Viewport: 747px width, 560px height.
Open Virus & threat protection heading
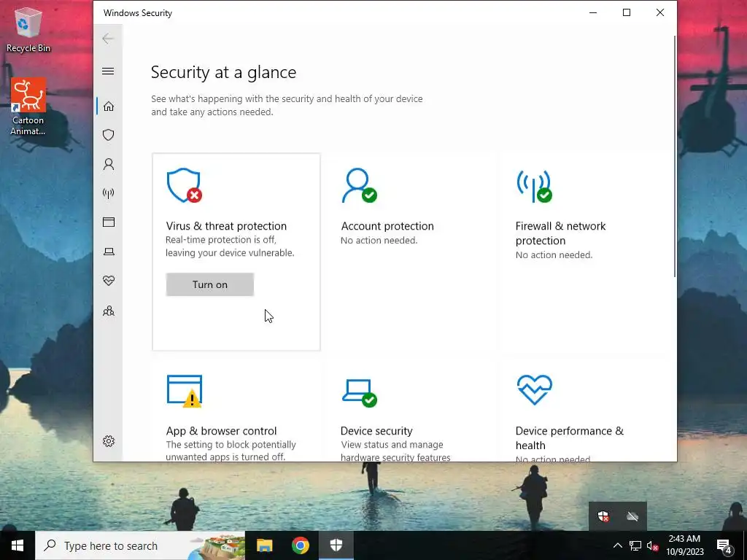226,226
